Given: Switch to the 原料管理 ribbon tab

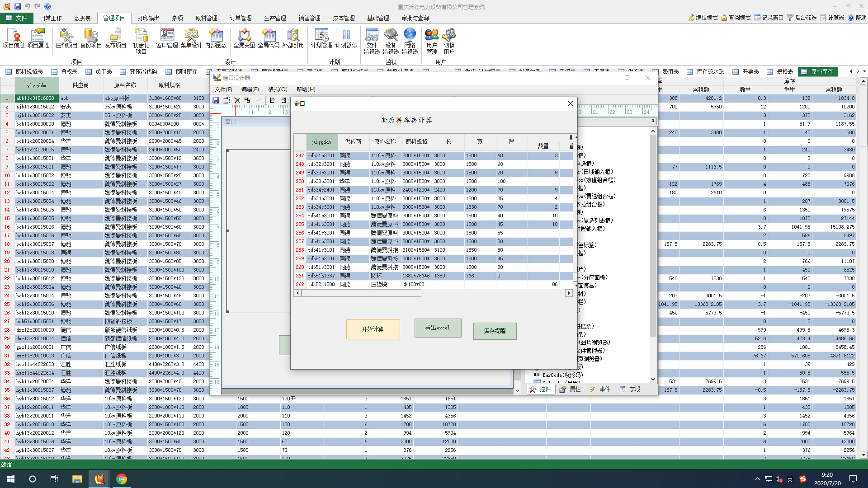Looking at the screenshot, I should [x=206, y=18].
